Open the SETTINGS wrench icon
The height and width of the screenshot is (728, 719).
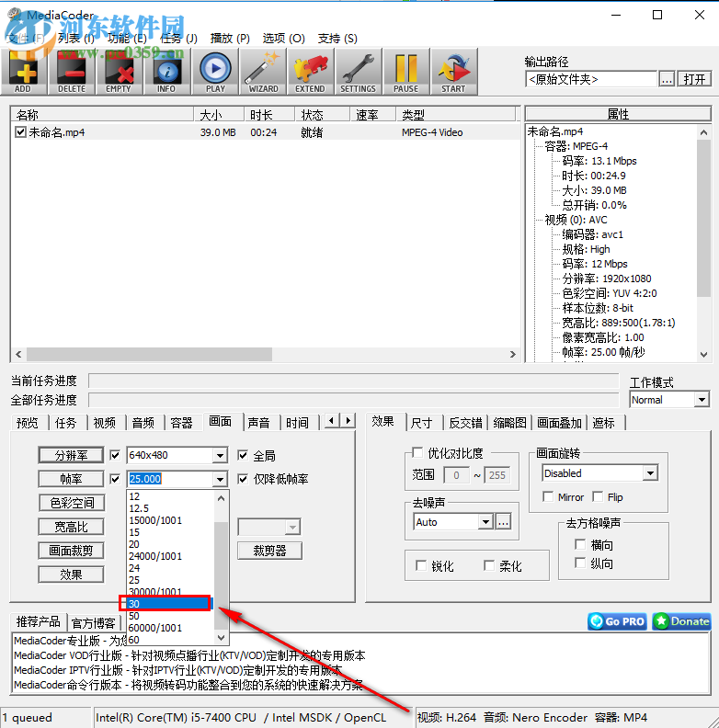[x=358, y=72]
